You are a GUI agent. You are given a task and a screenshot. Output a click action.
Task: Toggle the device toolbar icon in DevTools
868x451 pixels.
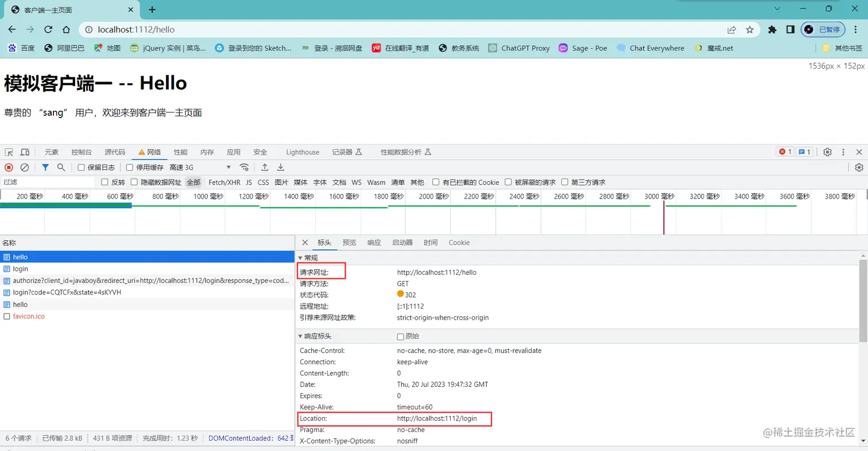[25, 152]
